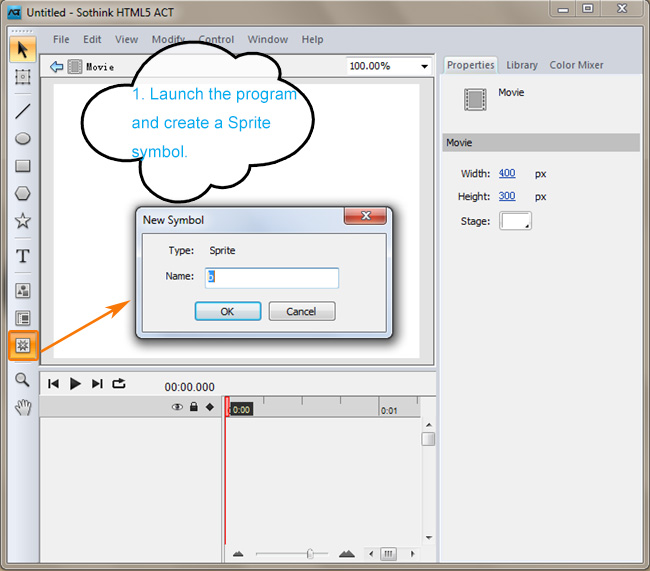Select the Line drawing tool
Screen dimensions: 650x571
click(23, 111)
